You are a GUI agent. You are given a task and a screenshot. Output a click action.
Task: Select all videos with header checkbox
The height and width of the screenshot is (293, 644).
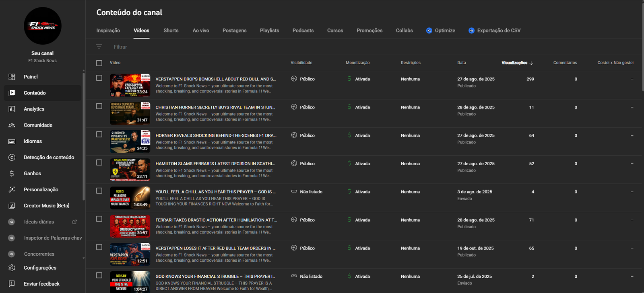[99, 63]
